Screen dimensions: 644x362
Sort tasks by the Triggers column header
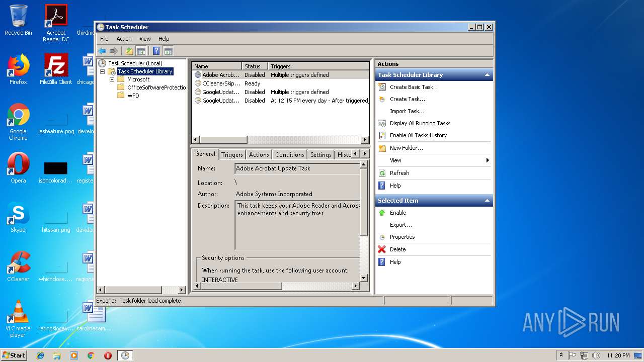[x=318, y=66]
